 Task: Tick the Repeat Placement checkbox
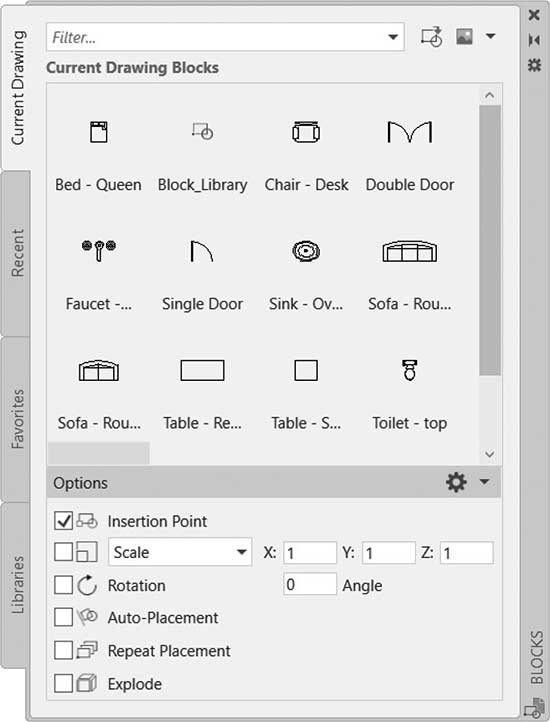64,651
